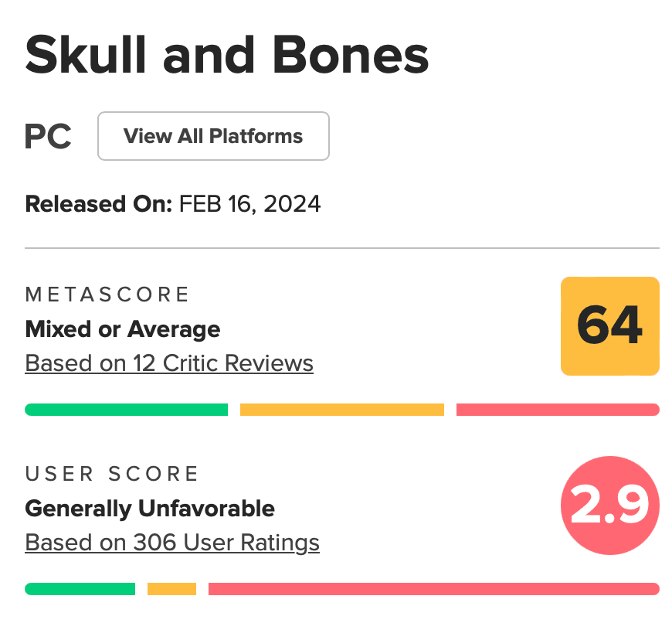Viewport: 672px width, 623px height.
Task: Click the red 2.9 User Score circle
Action: (x=609, y=506)
